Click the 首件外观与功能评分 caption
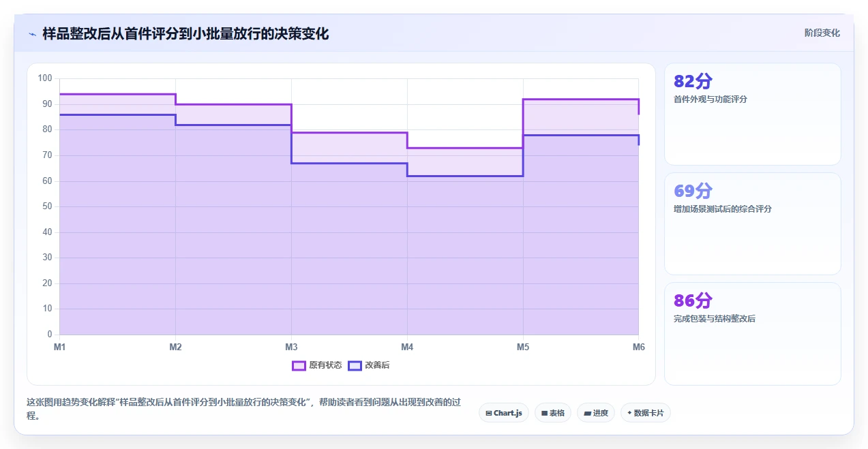This screenshot has height=449, width=868. click(x=710, y=99)
